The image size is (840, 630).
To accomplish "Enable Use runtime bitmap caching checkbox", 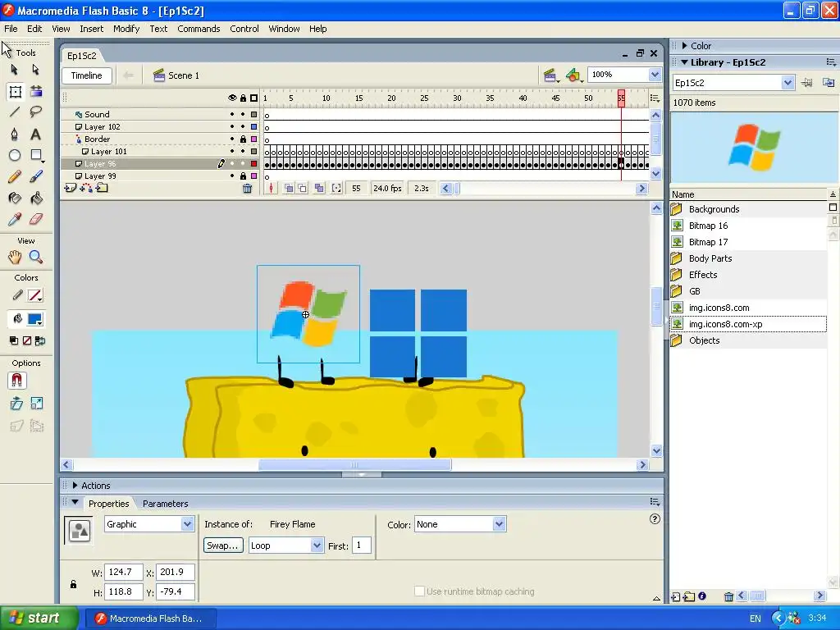I will pyautogui.click(x=419, y=591).
